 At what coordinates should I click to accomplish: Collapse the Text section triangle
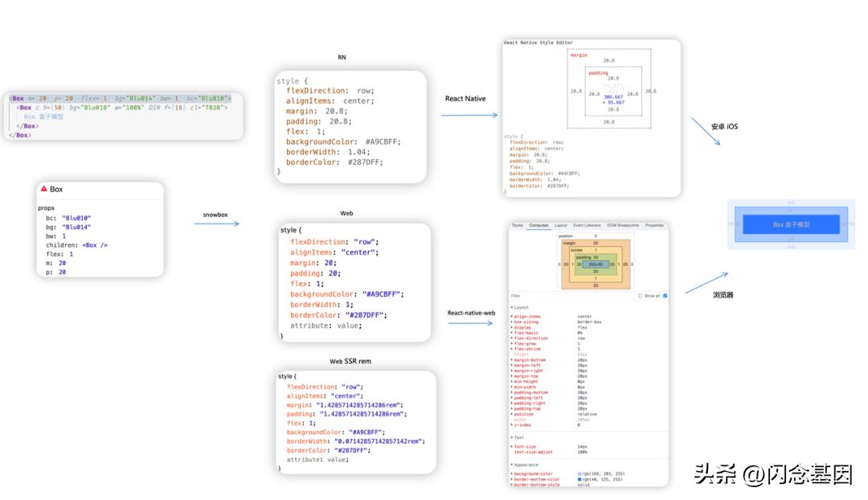pyautogui.click(x=512, y=437)
